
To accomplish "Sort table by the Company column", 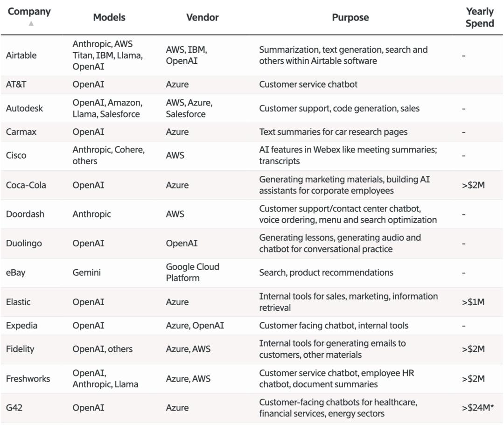I will coord(28,12).
